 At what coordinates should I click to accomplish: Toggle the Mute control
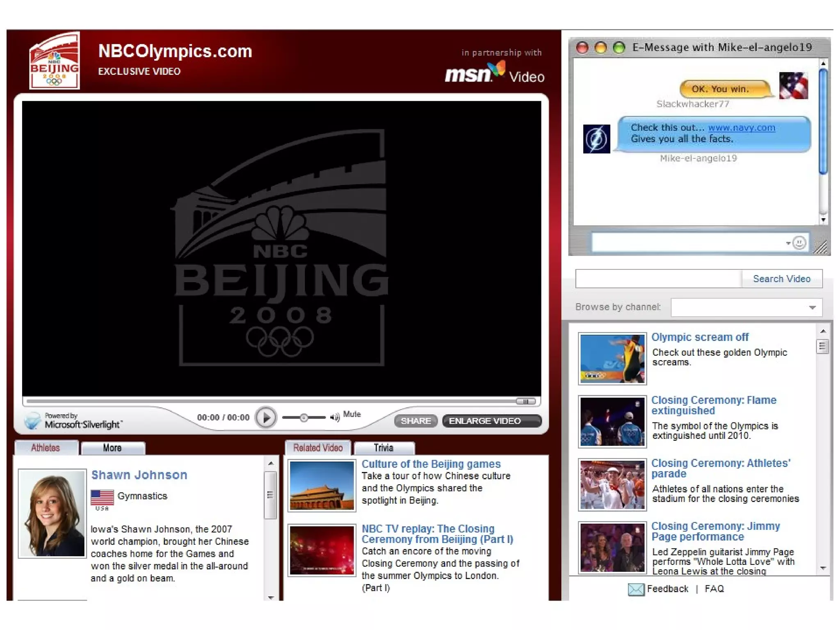coord(352,414)
